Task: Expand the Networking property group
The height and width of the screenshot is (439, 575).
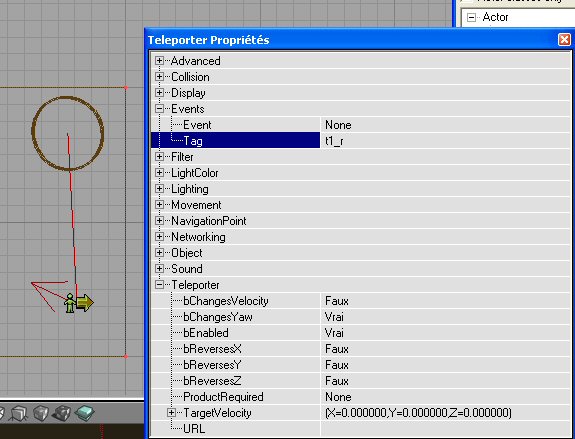Action: [x=159, y=237]
